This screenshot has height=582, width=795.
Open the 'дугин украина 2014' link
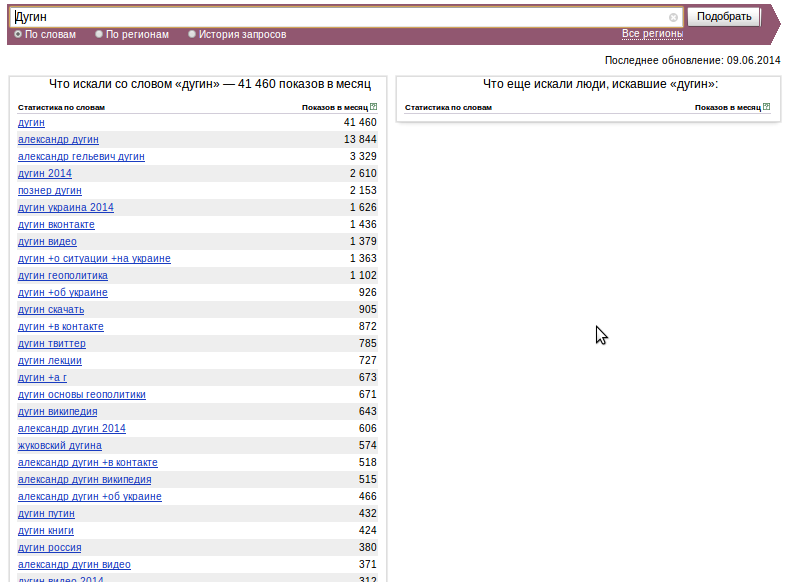tap(66, 207)
